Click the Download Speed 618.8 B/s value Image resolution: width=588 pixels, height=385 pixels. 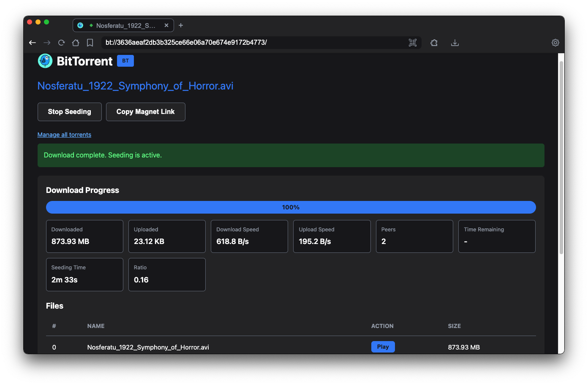pos(233,241)
